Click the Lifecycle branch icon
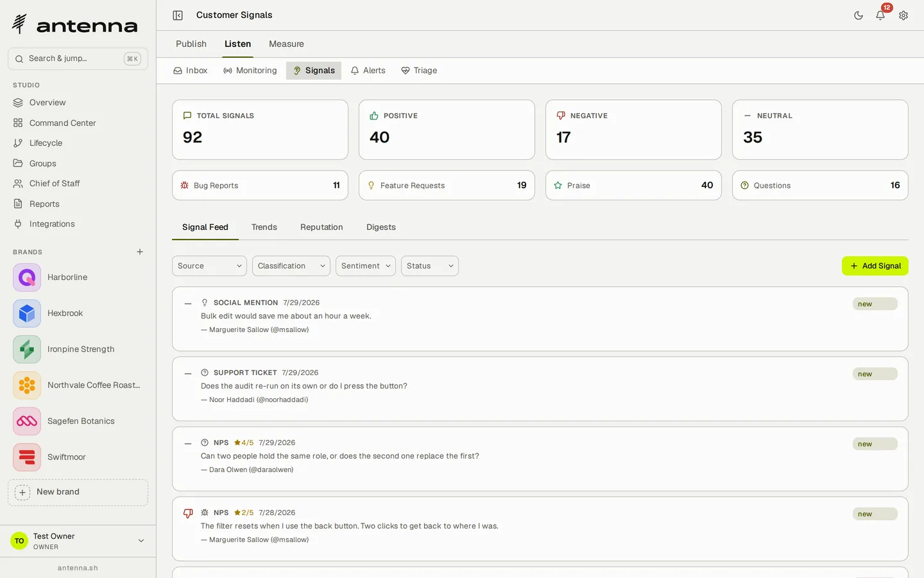The width and height of the screenshot is (924, 578). [x=18, y=143]
